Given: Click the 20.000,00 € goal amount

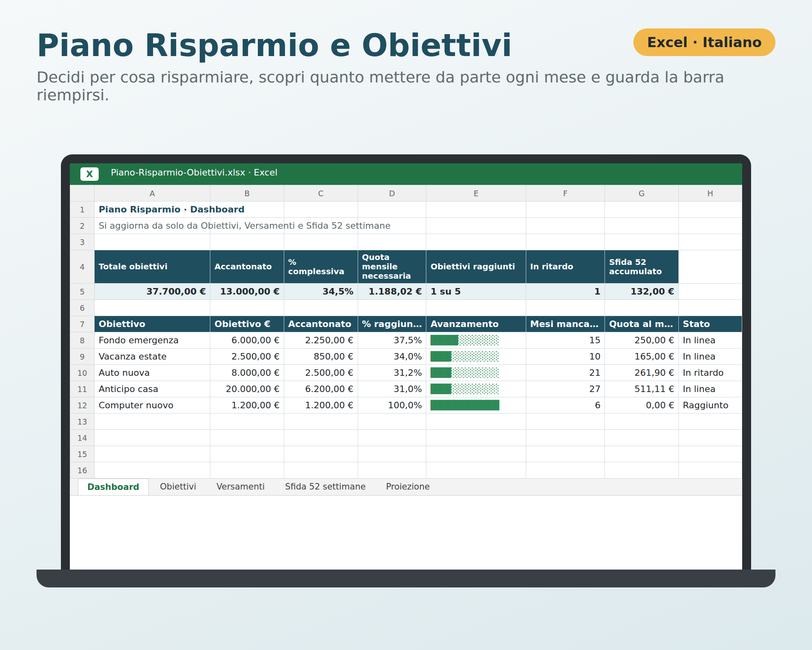Looking at the screenshot, I should (x=247, y=389).
